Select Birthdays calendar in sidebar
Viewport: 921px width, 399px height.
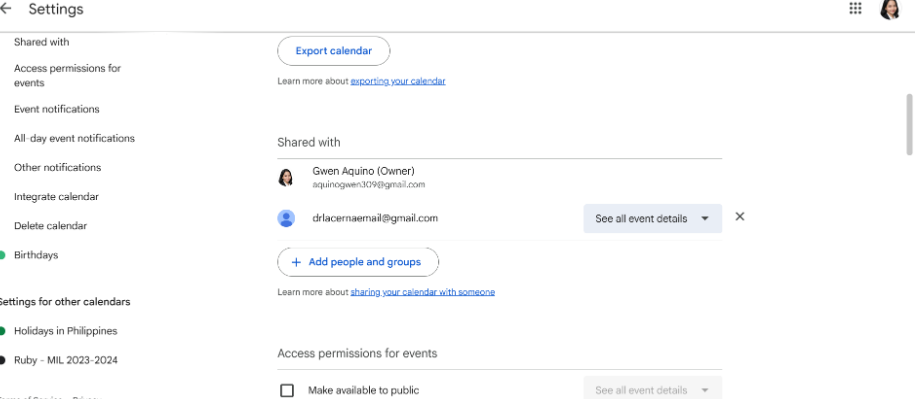[x=36, y=255]
